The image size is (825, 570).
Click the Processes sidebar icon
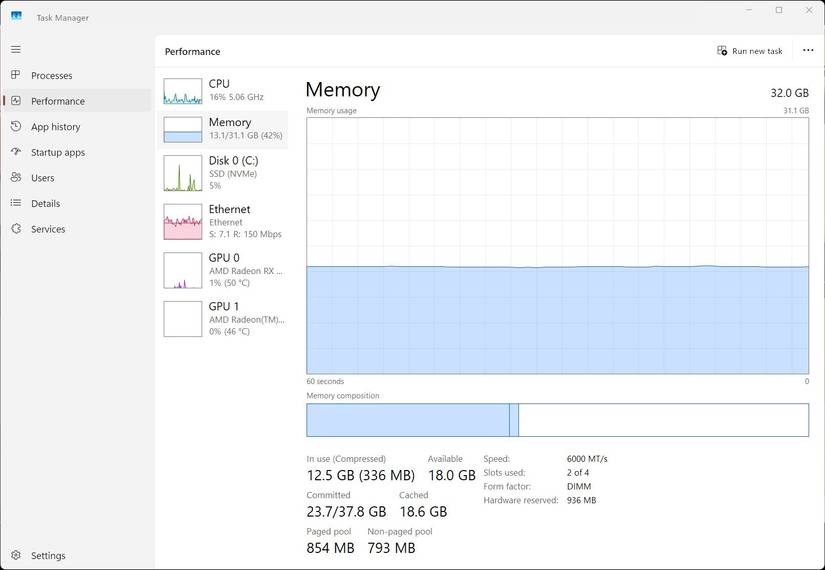click(x=16, y=75)
